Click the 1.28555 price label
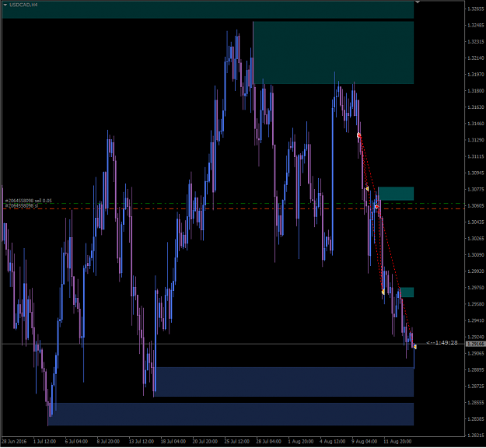 [476, 403]
